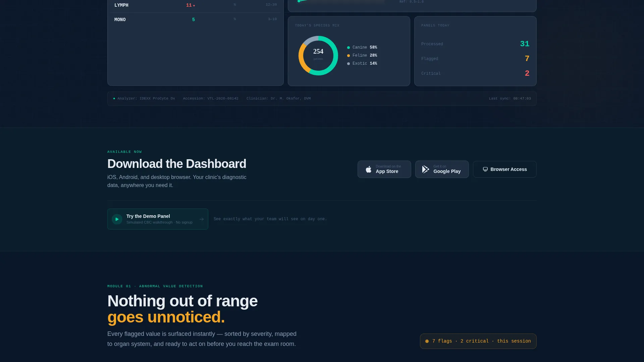Click Last sync: 08:47:03 text

pyautogui.click(x=510, y=99)
